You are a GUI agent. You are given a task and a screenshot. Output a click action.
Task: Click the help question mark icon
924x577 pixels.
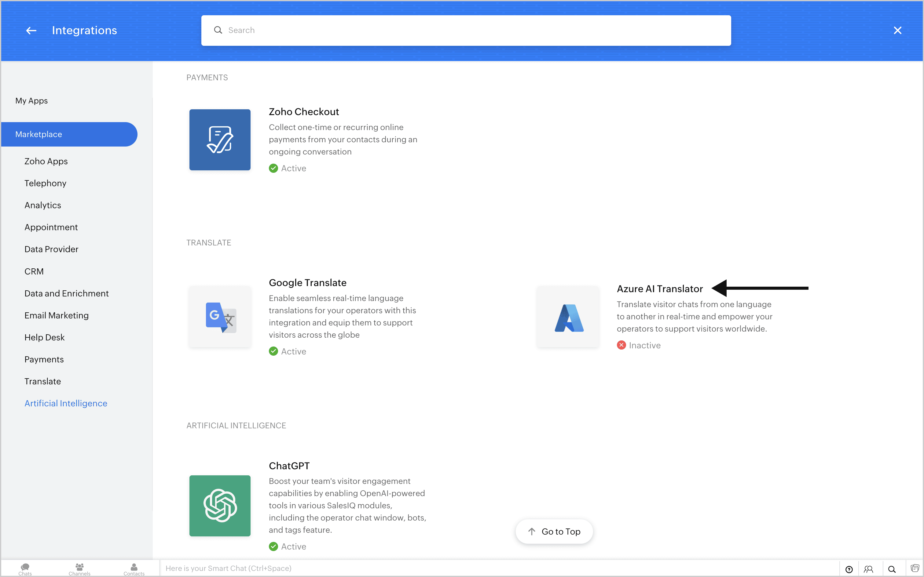click(x=849, y=569)
